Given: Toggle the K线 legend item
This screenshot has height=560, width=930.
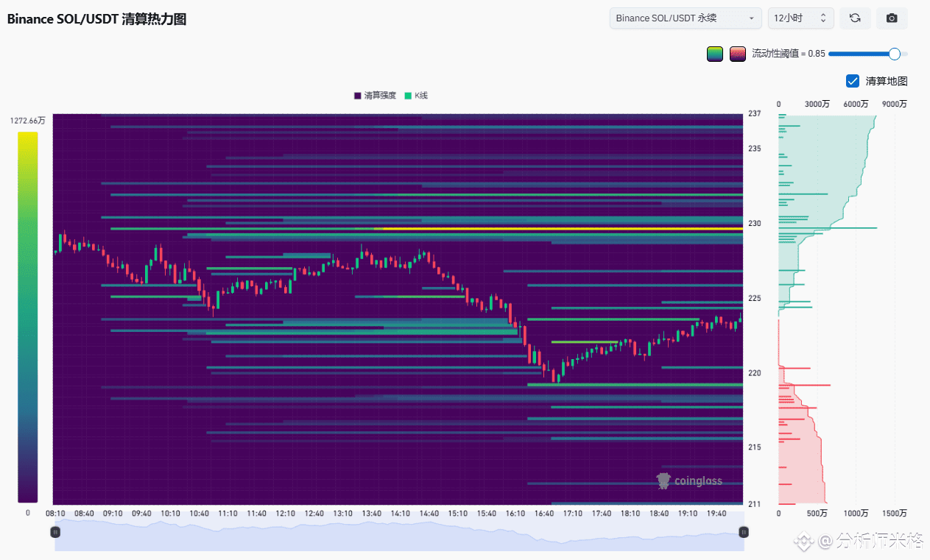Looking at the screenshot, I should click(x=416, y=96).
